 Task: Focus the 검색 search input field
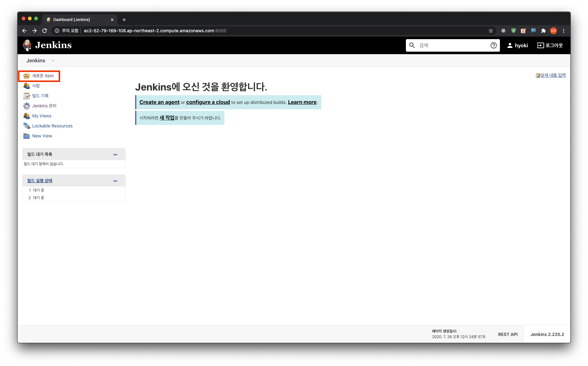point(453,45)
